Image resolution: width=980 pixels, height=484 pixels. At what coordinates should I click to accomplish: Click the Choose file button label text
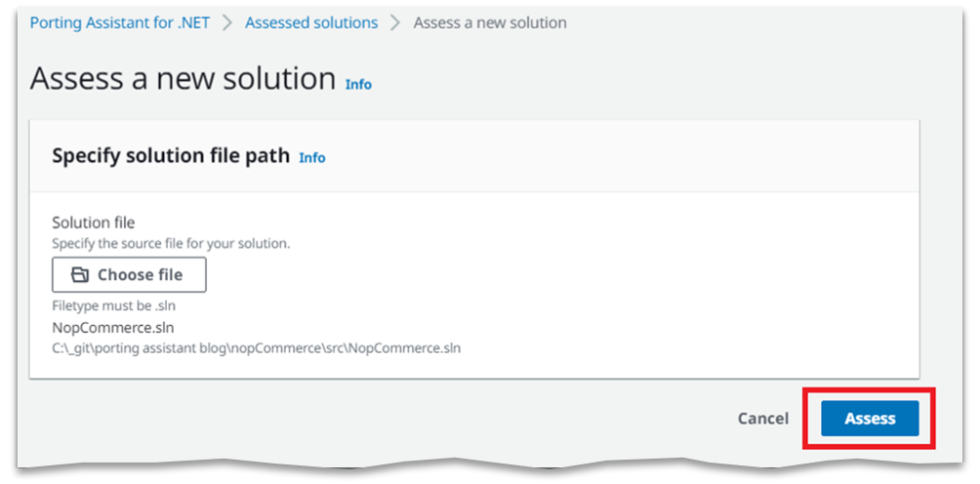(140, 275)
